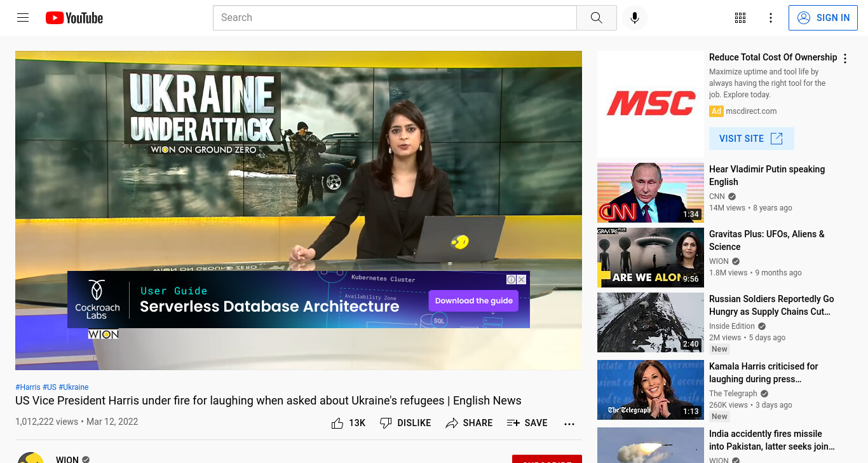Open the WION channel avatar

point(31,457)
